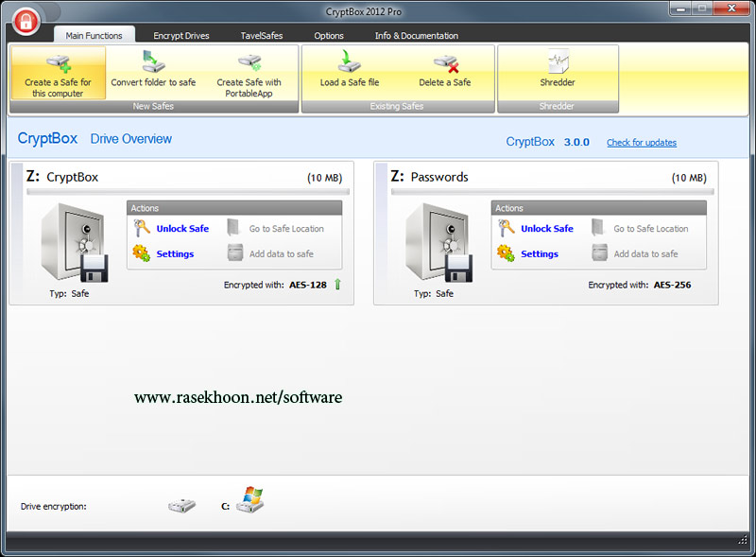Click the Load a Safe file icon
The width and height of the screenshot is (756, 557).
(x=349, y=62)
